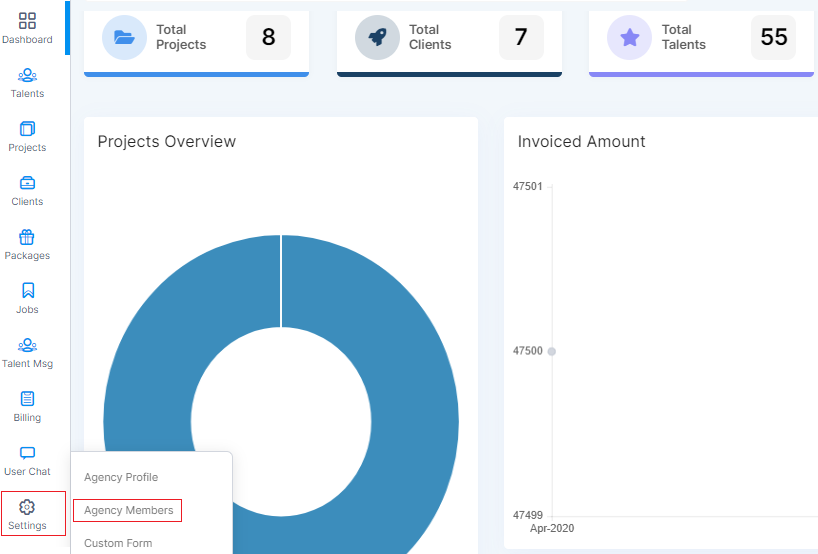
Task: Click the Total Clients card label
Action: coord(430,37)
